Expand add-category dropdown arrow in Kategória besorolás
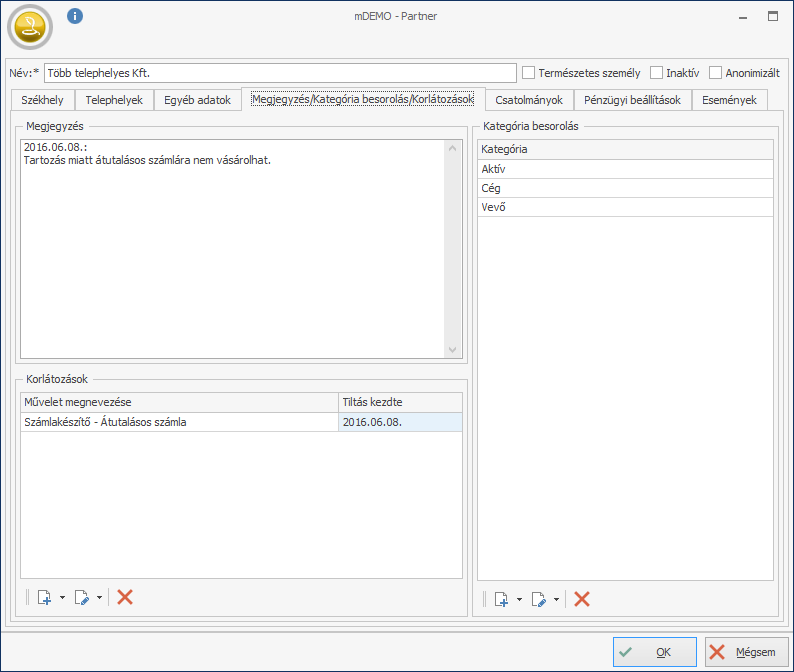This screenshot has width=794, height=672. tap(519, 600)
